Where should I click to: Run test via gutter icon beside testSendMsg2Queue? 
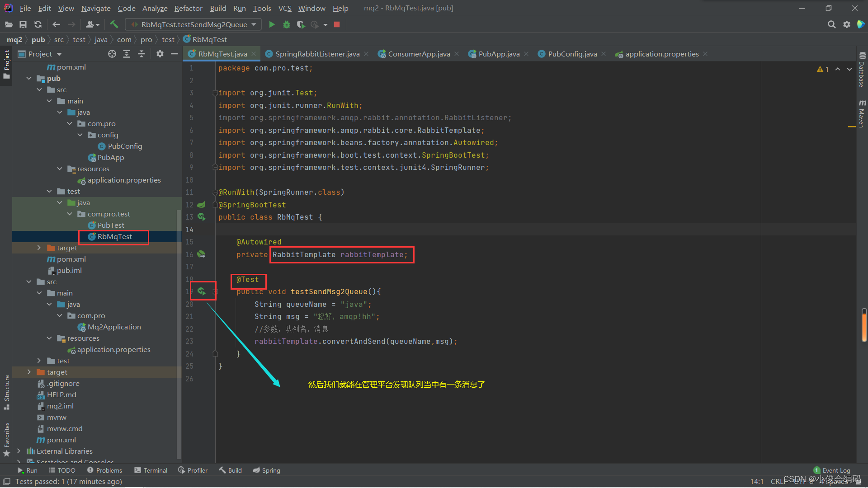(x=202, y=291)
